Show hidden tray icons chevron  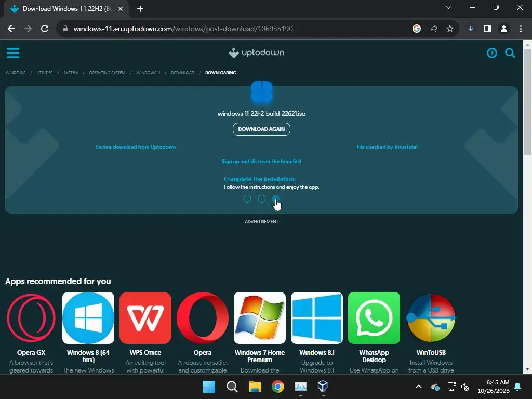(x=419, y=387)
